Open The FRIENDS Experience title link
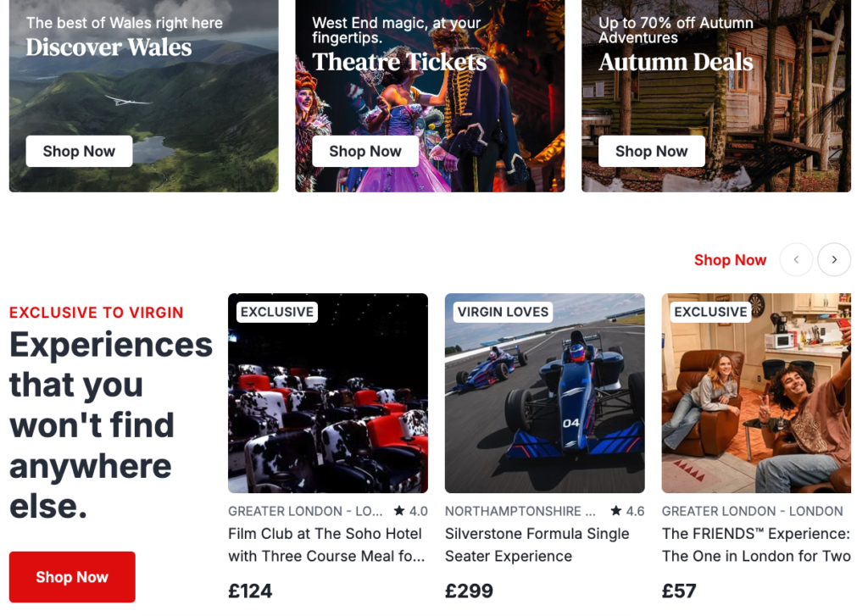Image resolution: width=868 pixels, height=616 pixels. coord(756,545)
